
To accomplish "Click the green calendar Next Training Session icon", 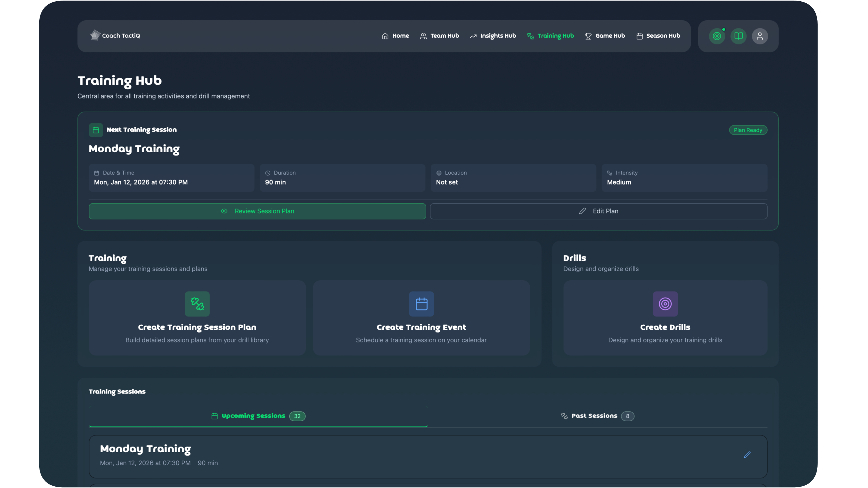I will [x=96, y=130].
